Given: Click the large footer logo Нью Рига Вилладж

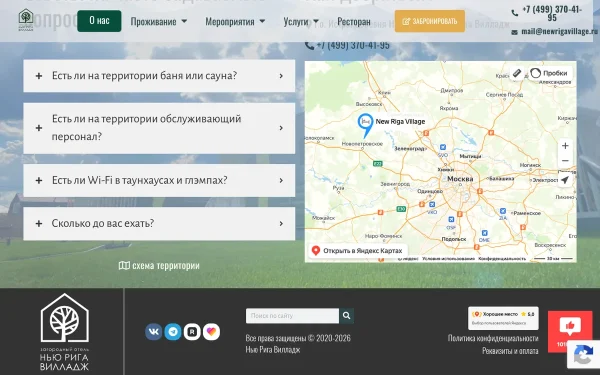Looking at the screenshot, I should [65, 332].
